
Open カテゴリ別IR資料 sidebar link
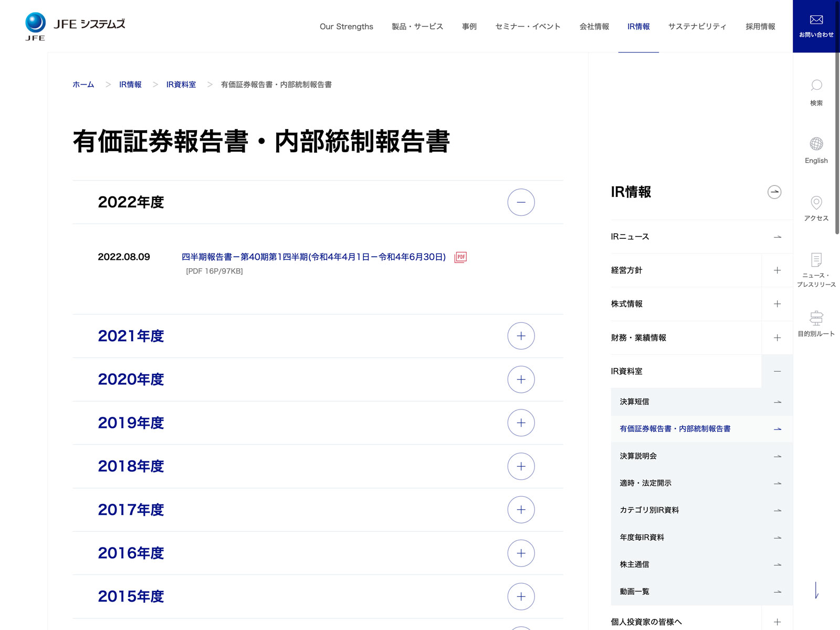tap(649, 510)
